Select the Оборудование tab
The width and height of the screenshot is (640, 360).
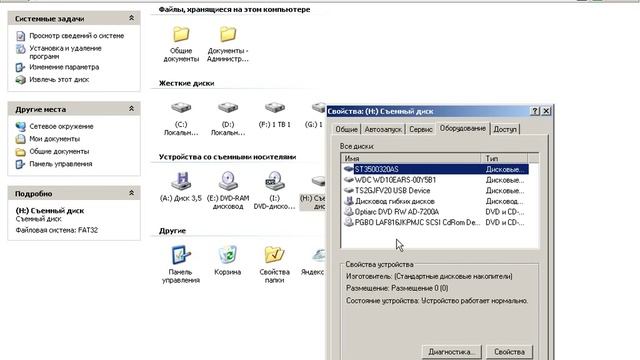[x=462, y=129]
